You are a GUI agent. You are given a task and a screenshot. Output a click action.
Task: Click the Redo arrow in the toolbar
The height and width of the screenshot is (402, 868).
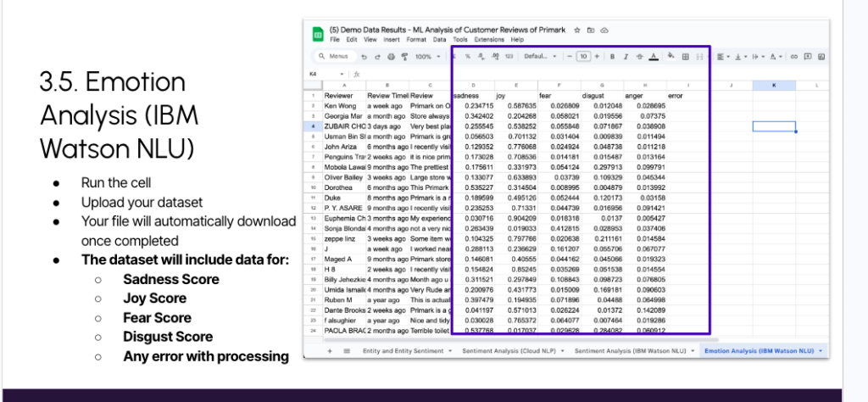[377, 57]
